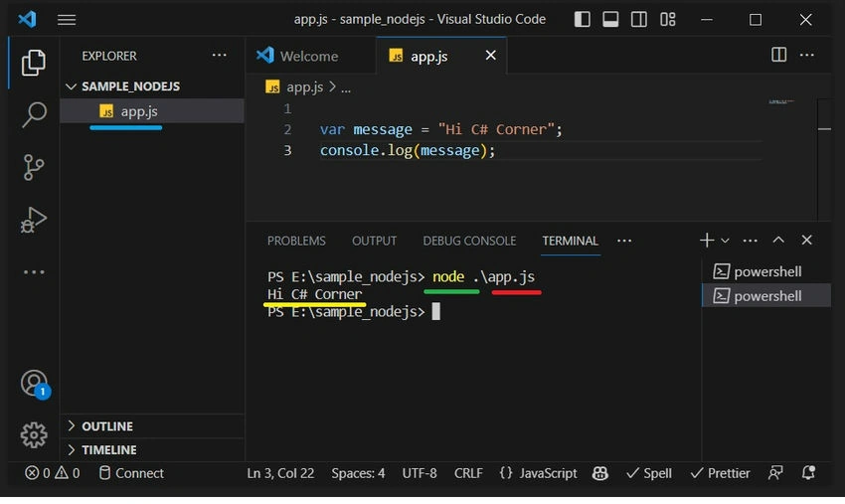This screenshot has width=845, height=504.
Task: Open notifications bell icon
Action: 808,473
